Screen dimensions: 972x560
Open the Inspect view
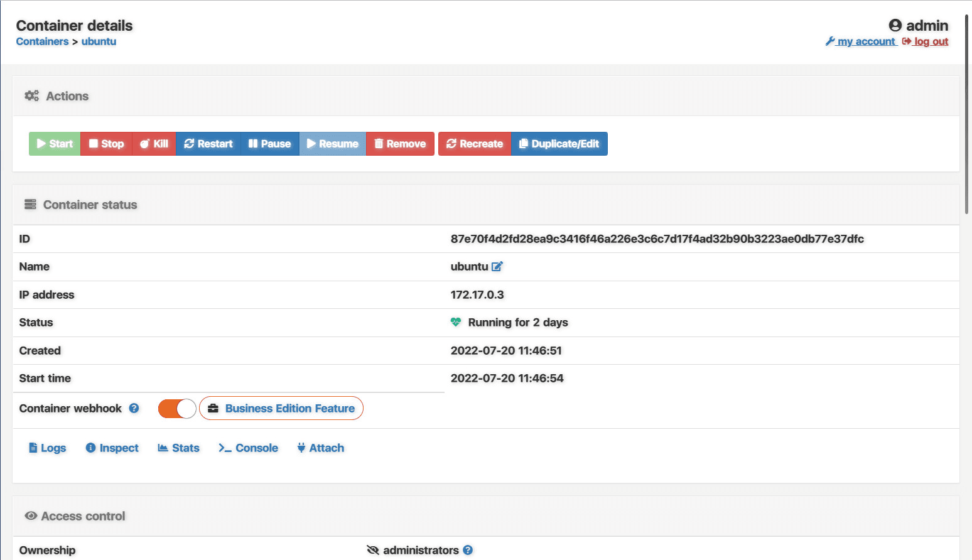pyautogui.click(x=112, y=448)
